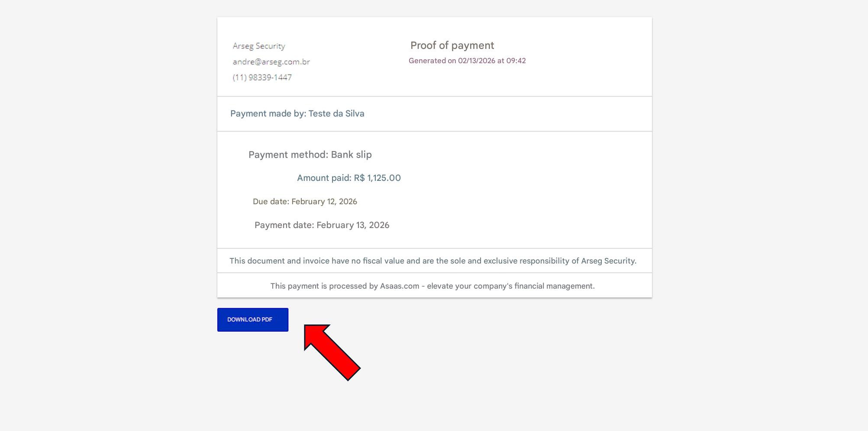Select the February 13, 2026 date

(353, 225)
